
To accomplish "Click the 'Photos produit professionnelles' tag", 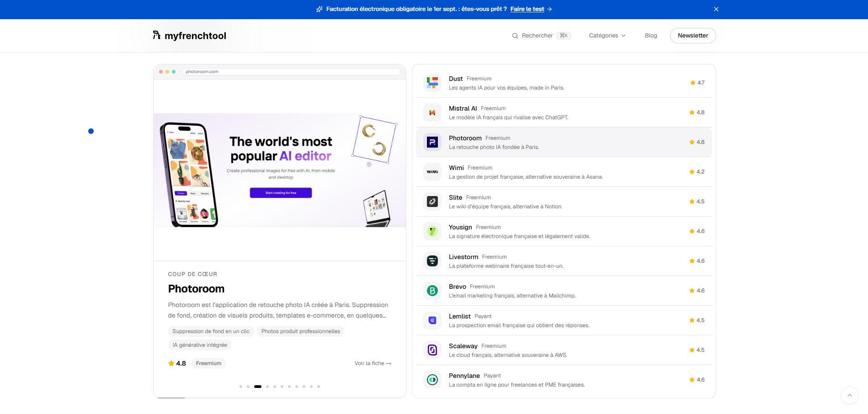I will (301, 331).
